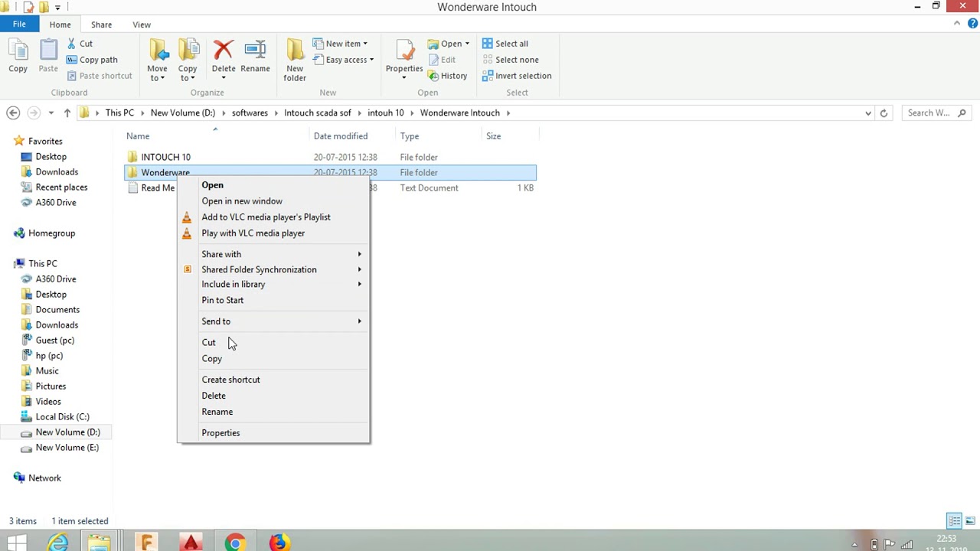Screen dimensions: 980x551
Task: Expand the Send to submenu
Action: click(273, 321)
